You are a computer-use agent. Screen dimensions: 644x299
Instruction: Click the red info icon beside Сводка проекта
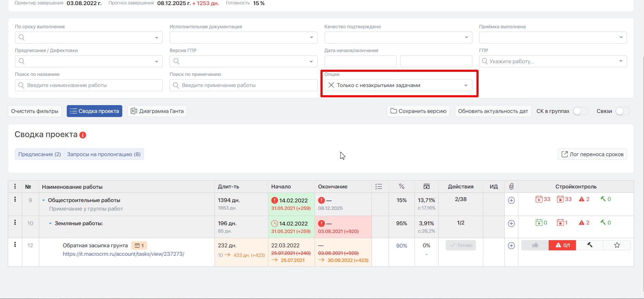click(x=83, y=135)
